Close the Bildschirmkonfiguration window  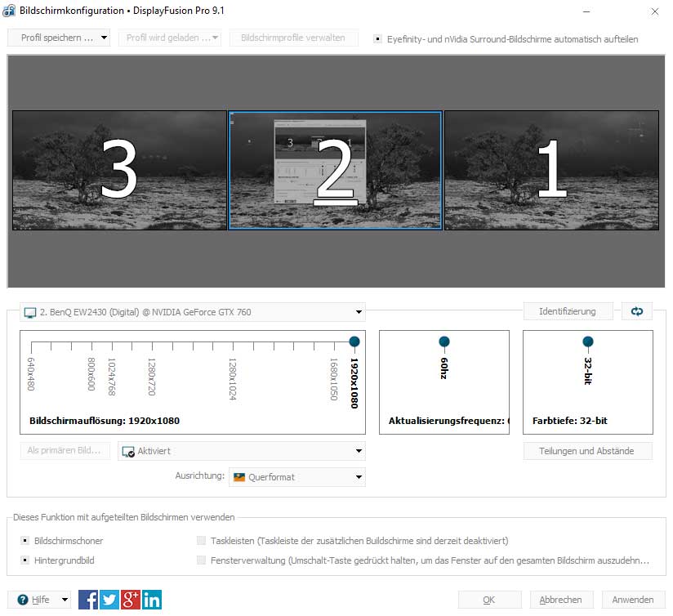pyautogui.click(x=654, y=11)
